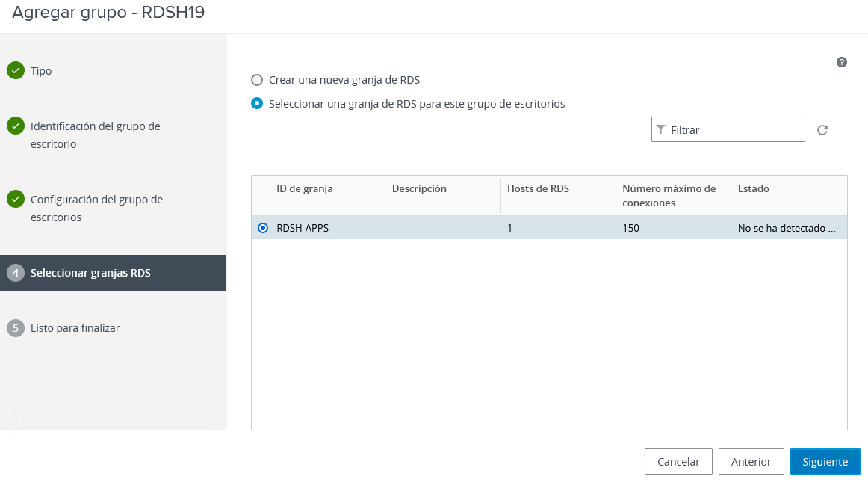Click the 150 max connections value
This screenshot has width=868, height=488.
point(630,228)
